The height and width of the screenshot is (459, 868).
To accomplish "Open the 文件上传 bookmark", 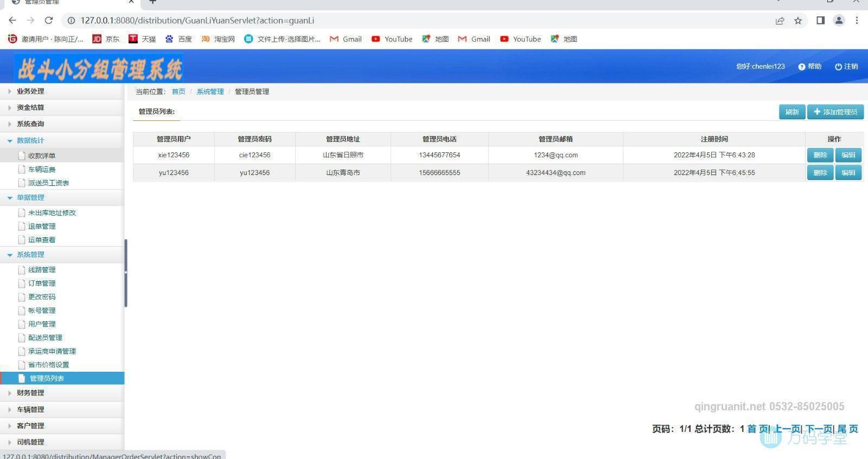I will [282, 39].
